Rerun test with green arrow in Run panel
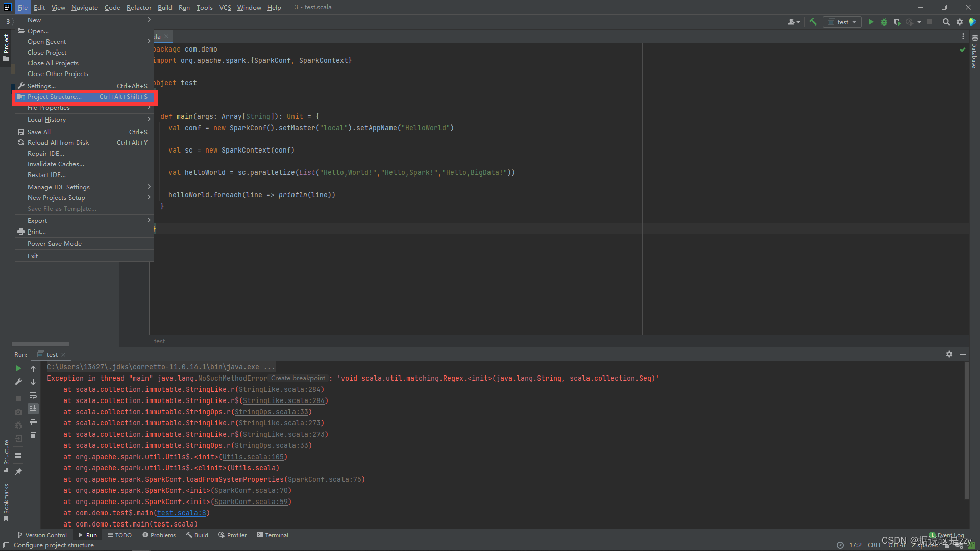Image resolution: width=980 pixels, height=551 pixels. (x=18, y=368)
